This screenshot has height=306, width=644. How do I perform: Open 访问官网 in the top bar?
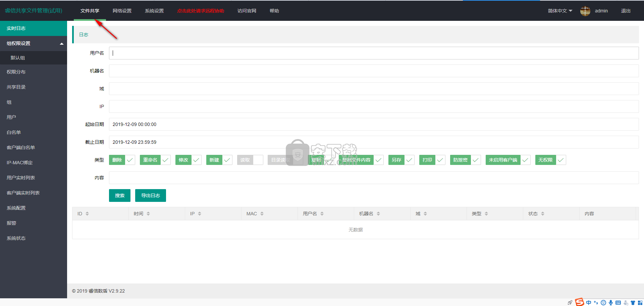click(x=247, y=11)
